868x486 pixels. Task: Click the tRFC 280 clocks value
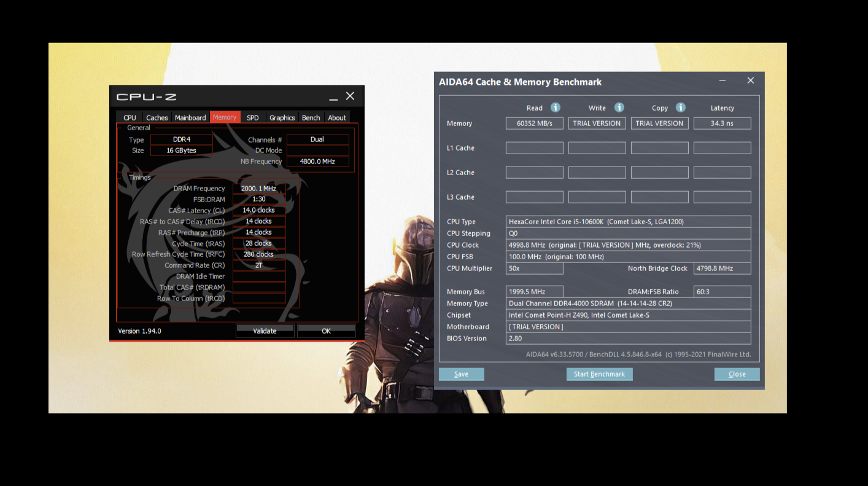259,255
